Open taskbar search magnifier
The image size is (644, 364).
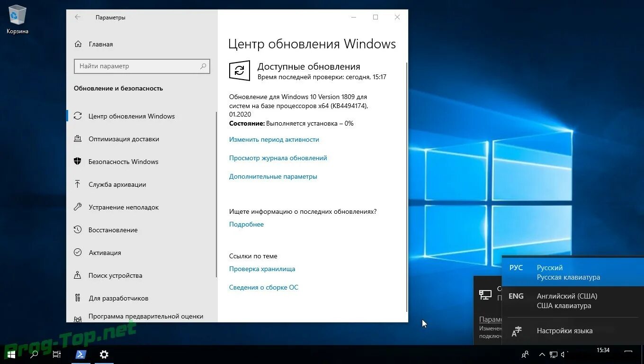point(34,355)
